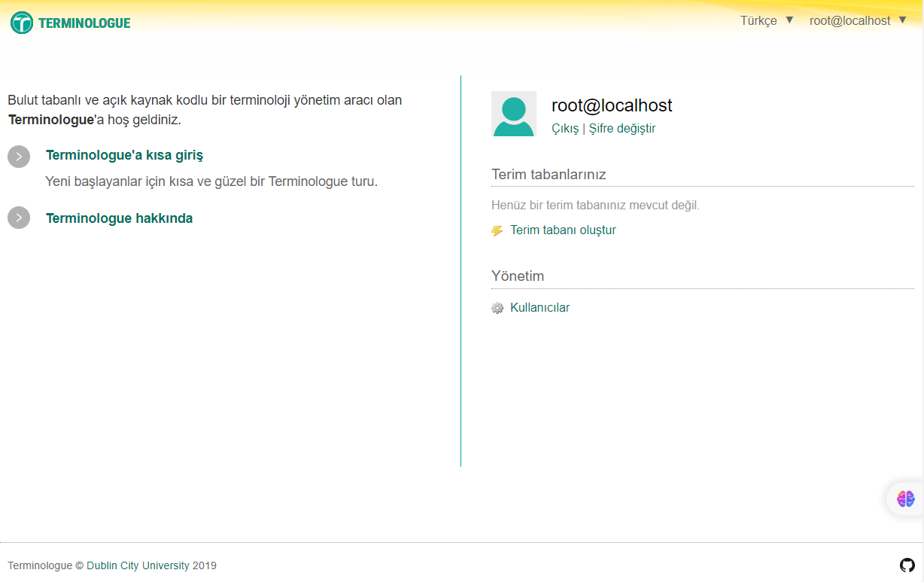Image resolution: width=924 pixels, height=582 pixels.
Task: Open the Terminologue'a kısa giriş link
Action: pyautogui.click(x=124, y=155)
